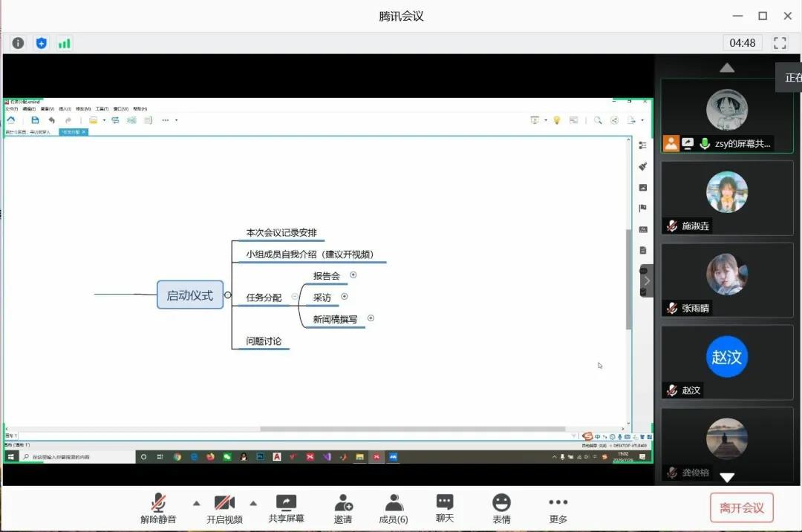Click 解除静音 to unmute microphone

[158, 508]
